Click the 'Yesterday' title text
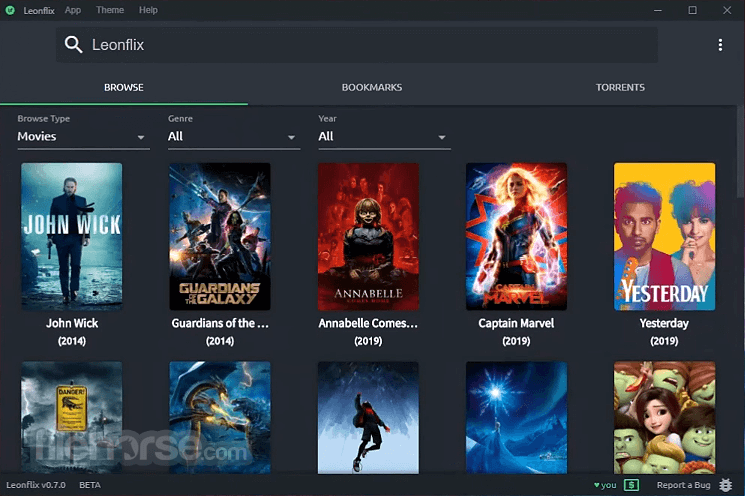The width and height of the screenshot is (745, 496). [x=664, y=323]
